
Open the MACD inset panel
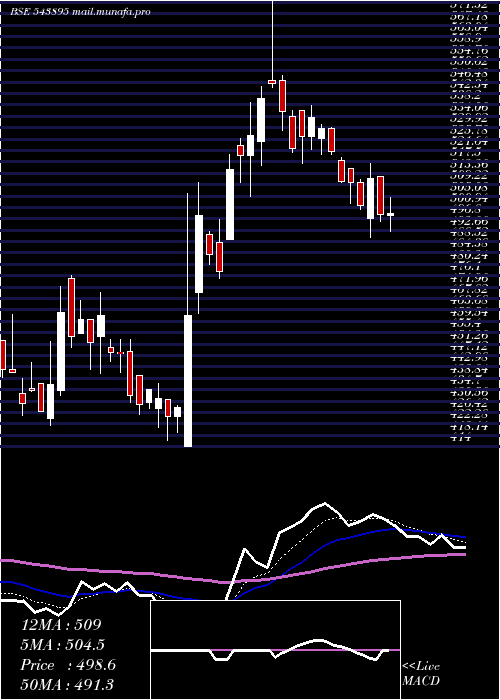tap(275, 650)
